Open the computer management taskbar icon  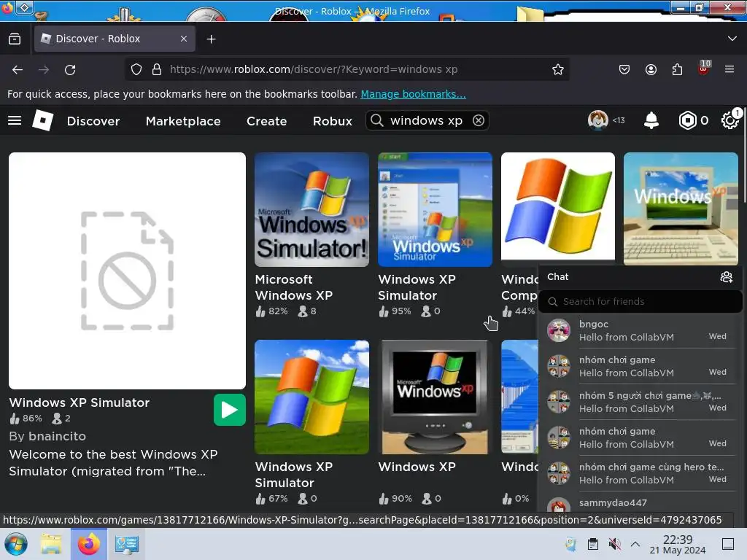click(x=126, y=544)
